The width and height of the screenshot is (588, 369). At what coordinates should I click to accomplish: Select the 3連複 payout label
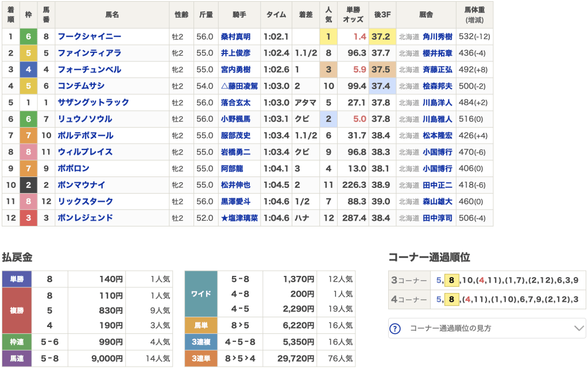(201, 342)
